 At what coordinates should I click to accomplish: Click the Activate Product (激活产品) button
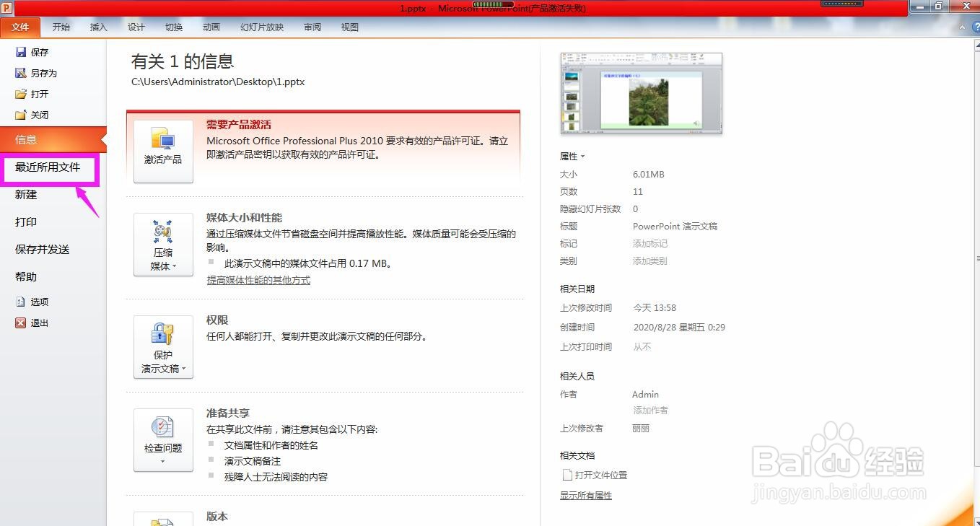[x=163, y=152]
